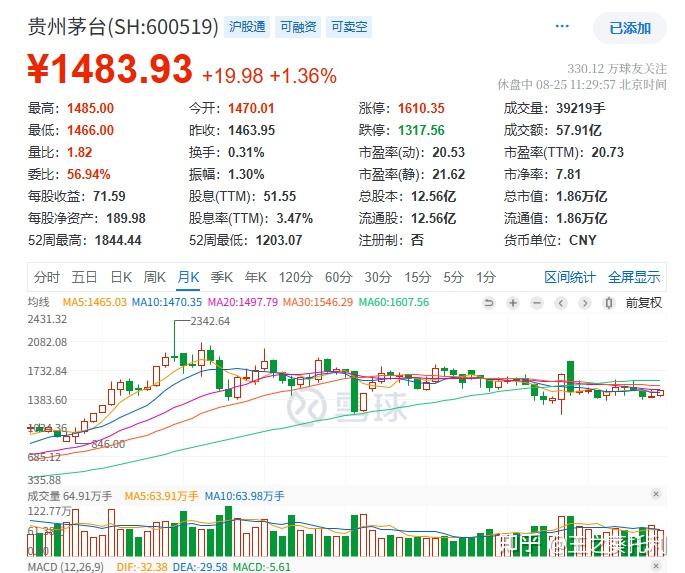
Task: Open the three-dots more options menu
Action: (563, 28)
